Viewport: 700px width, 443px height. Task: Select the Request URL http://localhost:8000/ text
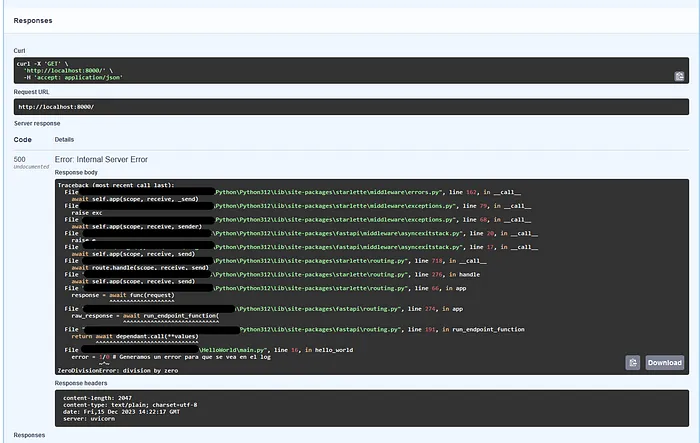56,107
